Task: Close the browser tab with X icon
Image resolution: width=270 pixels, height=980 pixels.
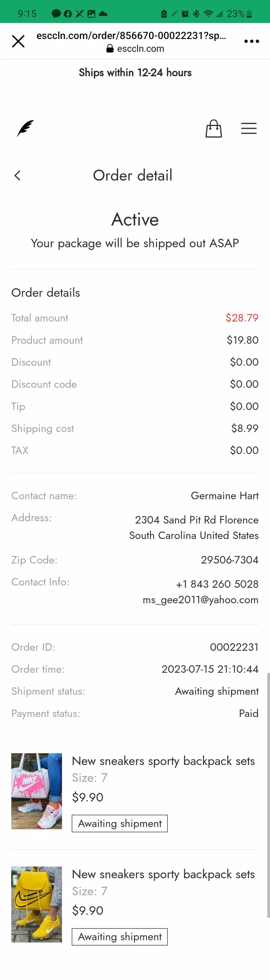Action: point(18,41)
